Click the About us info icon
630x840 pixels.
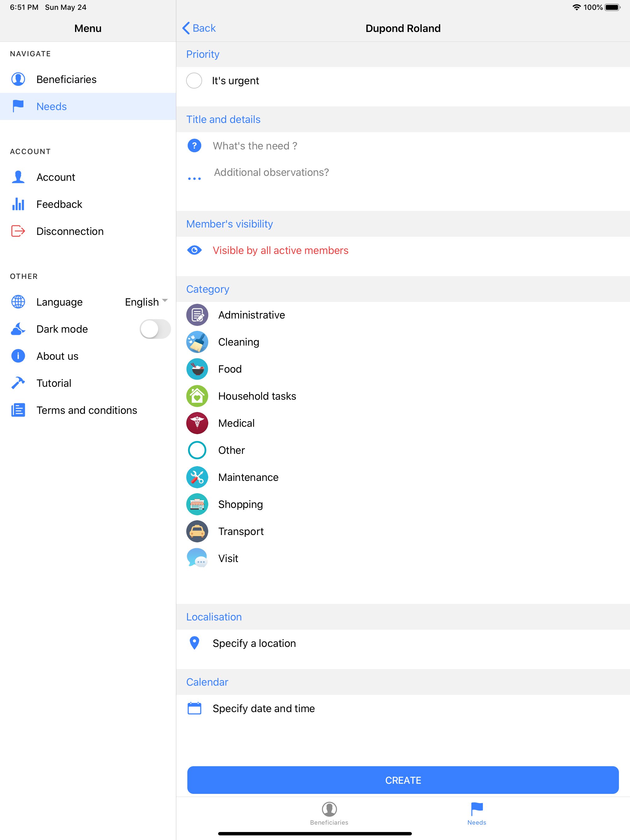pos(18,356)
